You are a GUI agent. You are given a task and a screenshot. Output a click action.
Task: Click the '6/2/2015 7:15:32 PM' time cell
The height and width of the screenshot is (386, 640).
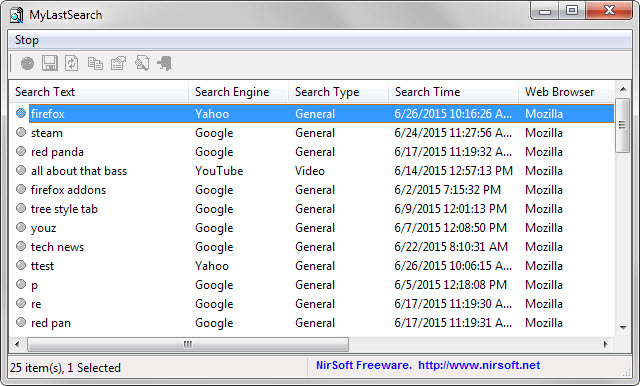[x=447, y=190]
